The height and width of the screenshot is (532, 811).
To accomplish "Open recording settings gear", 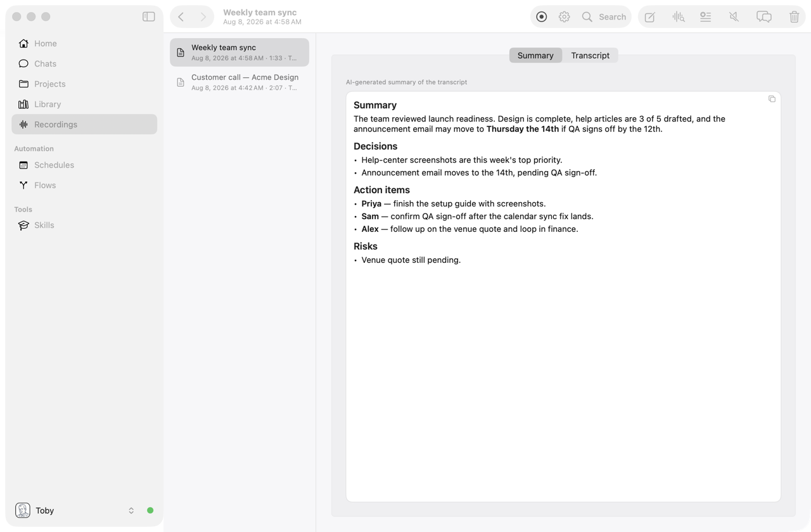I will click(x=564, y=17).
